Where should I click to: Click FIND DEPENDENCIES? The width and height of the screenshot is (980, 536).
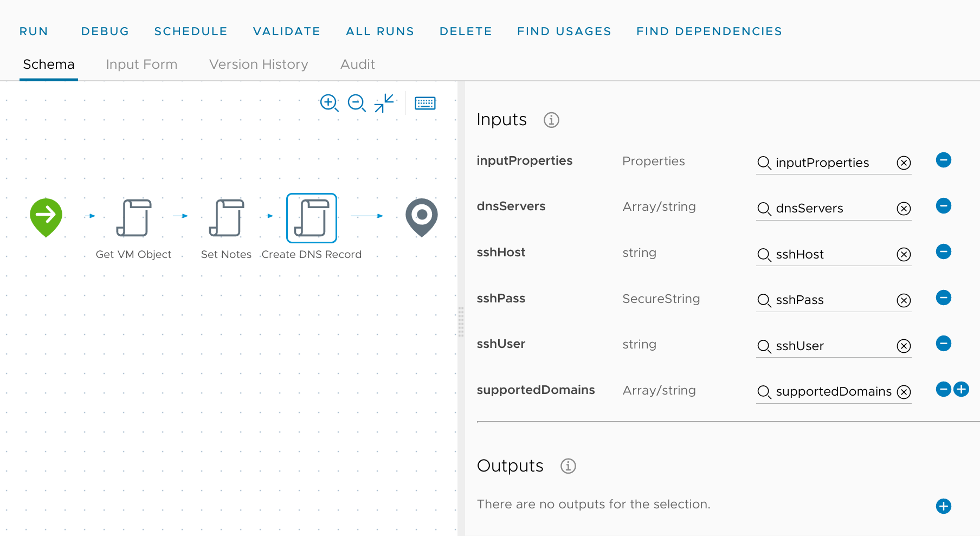pyautogui.click(x=709, y=31)
